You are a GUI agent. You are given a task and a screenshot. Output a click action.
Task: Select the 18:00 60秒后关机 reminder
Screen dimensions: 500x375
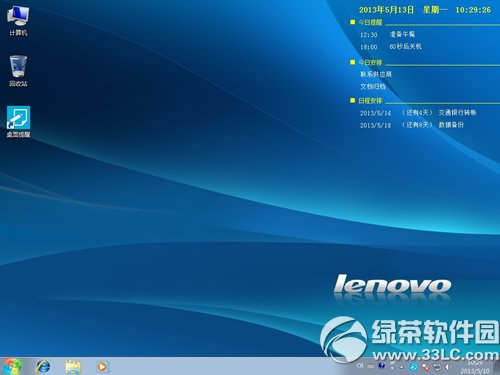coord(391,47)
